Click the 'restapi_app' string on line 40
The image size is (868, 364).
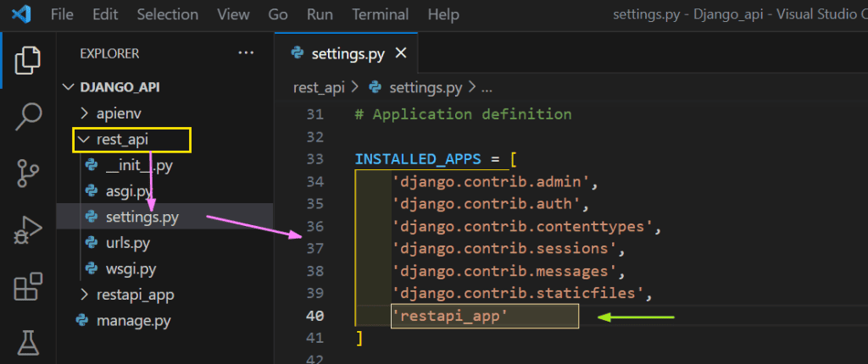449,316
